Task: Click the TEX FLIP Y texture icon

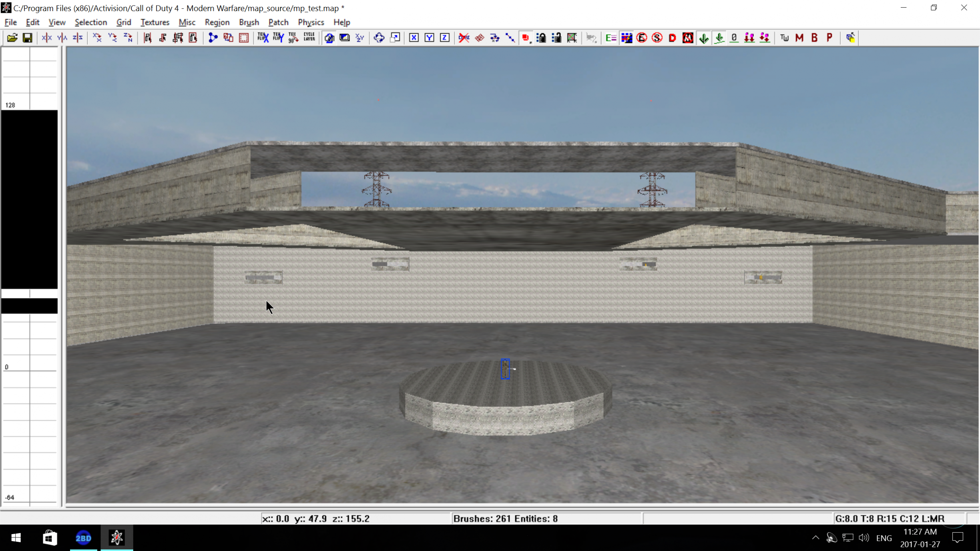Action: 278,38
